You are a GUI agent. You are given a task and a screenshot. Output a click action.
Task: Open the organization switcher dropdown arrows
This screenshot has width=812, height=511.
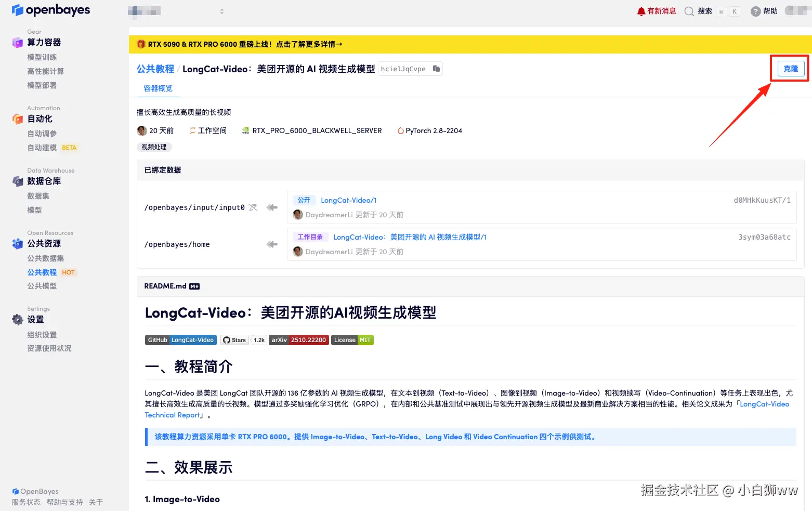(222, 11)
